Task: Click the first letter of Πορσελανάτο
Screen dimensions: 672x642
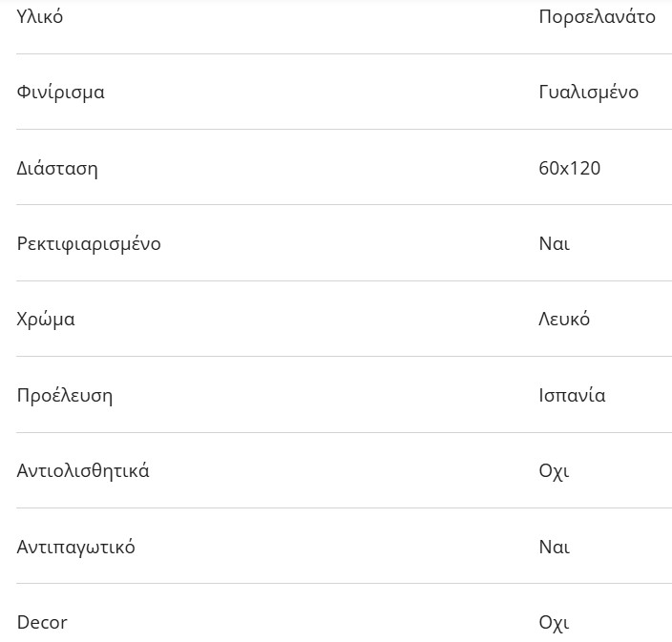Action: pos(545,17)
